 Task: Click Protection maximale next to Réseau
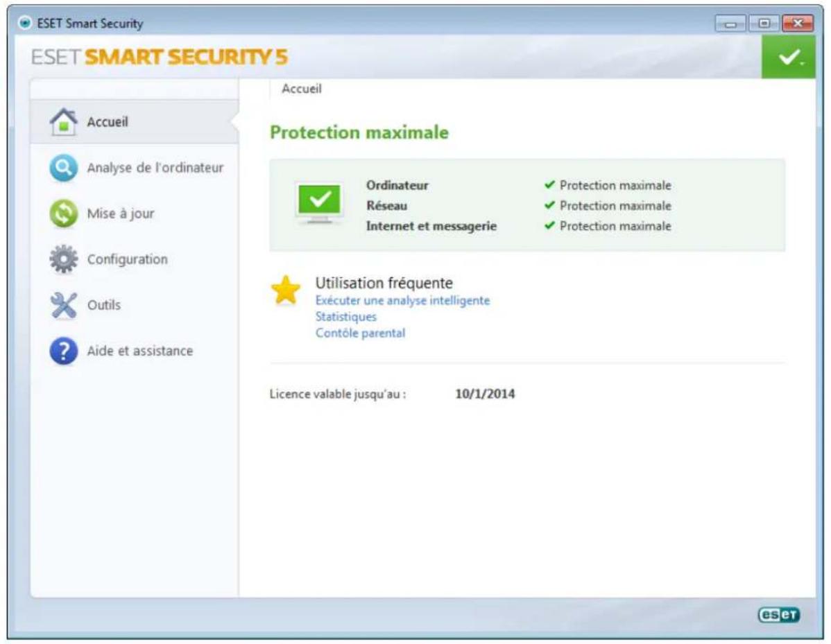click(615, 205)
